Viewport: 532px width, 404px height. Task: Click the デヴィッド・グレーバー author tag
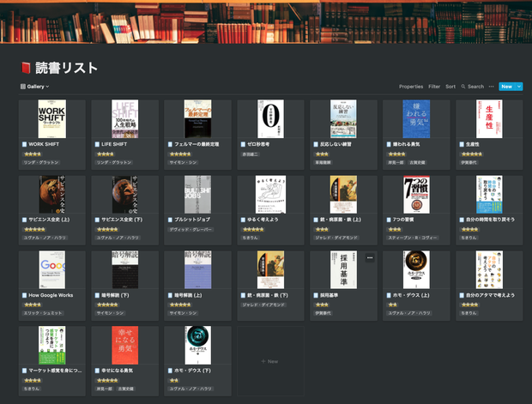click(x=190, y=230)
